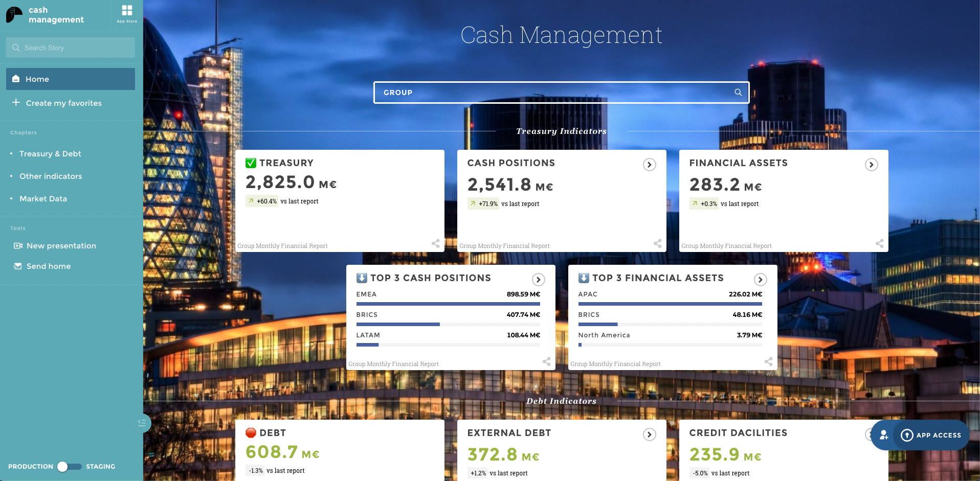Image resolution: width=980 pixels, height=481 pixels.
Task: Collapse the sidebar with the toggle icon
Action: click(142, 423)
